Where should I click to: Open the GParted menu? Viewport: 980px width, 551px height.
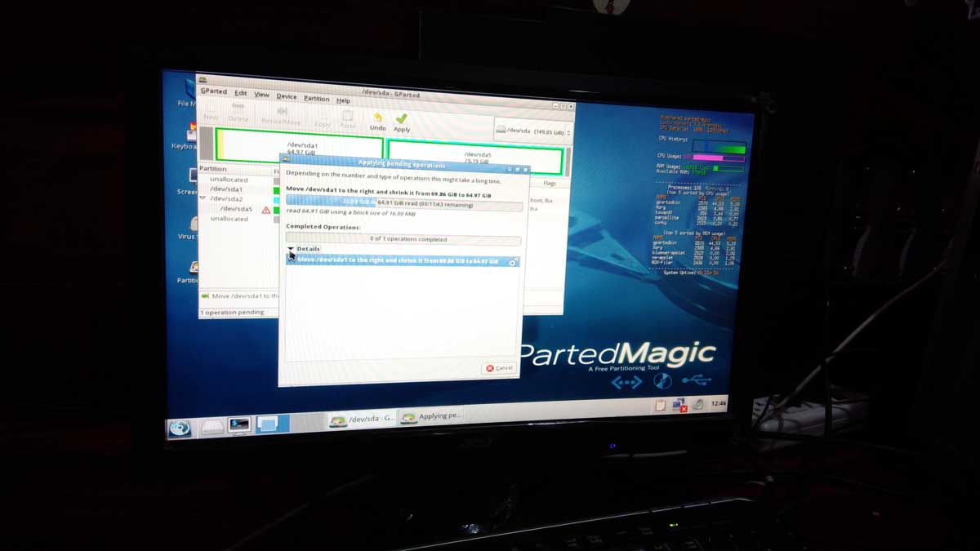click(213, 91)
